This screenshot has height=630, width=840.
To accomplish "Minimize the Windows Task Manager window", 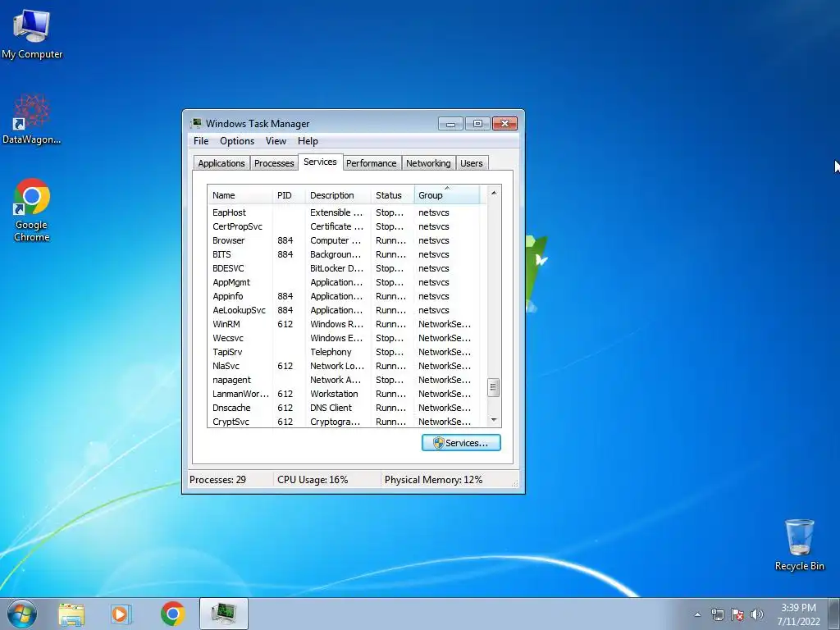I will pos(450,124).
